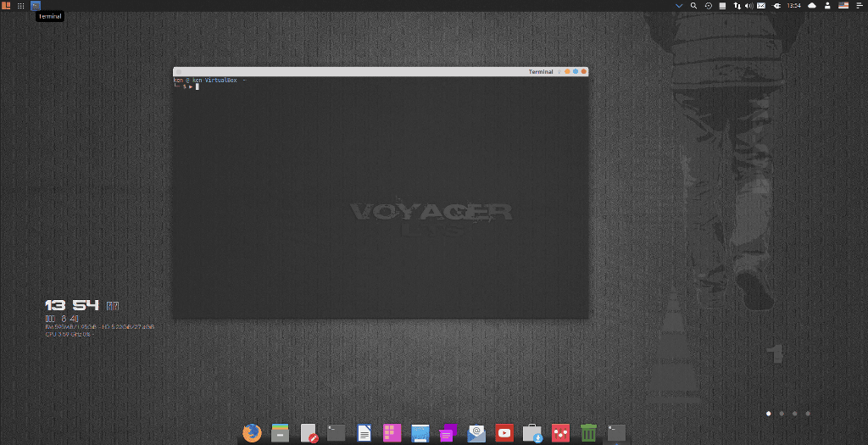Open the search magnifier in top panel
This screenshot has height=445, width=868.
click(x=693, y=6)
